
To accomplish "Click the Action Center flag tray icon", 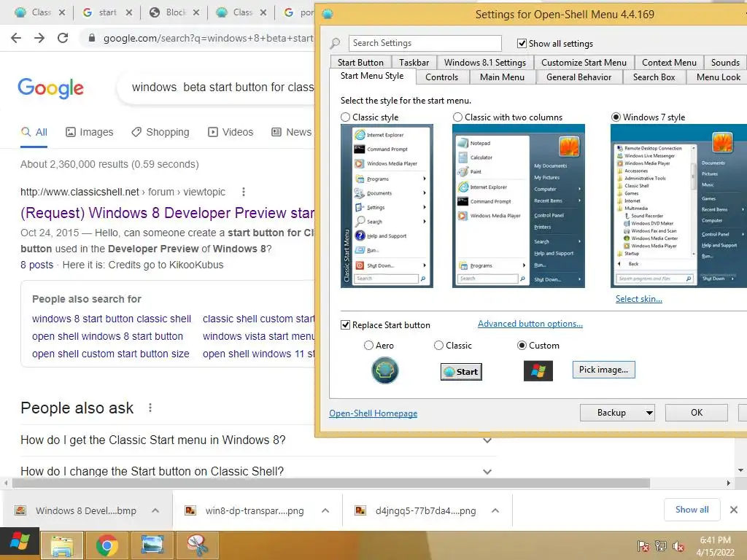I will tap(643, 546).
